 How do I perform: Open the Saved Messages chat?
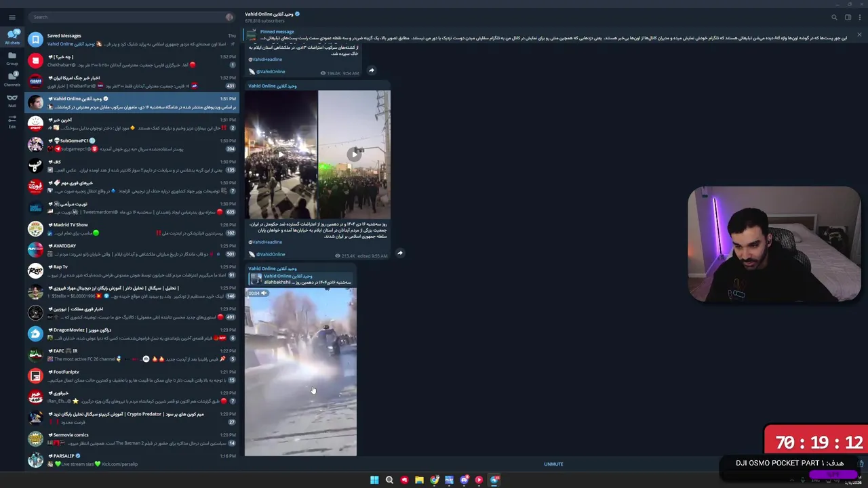coord(132,39)
